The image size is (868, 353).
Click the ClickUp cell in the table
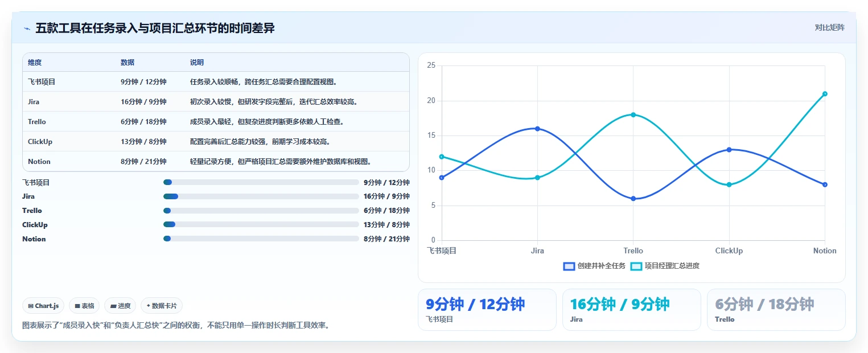[40, 142]
